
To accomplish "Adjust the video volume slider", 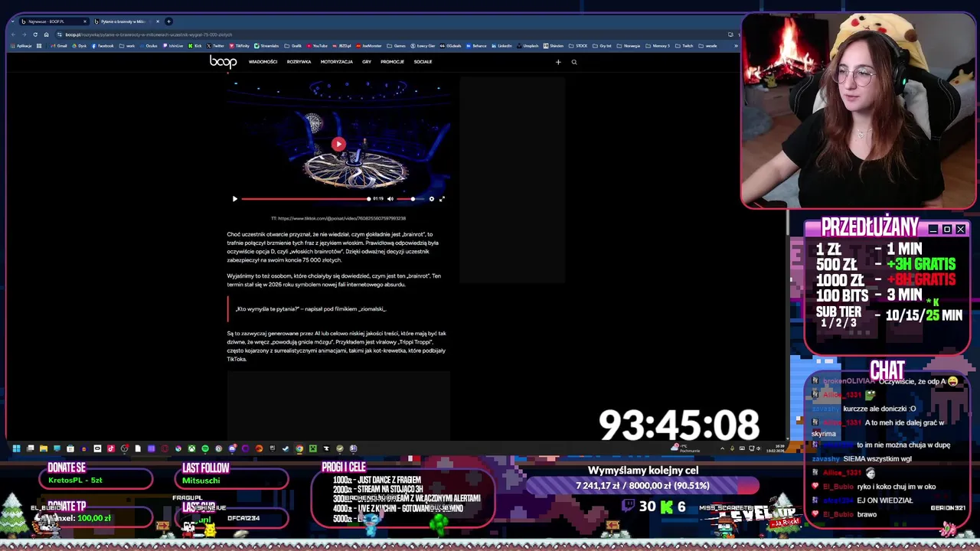I will [412, 199].
